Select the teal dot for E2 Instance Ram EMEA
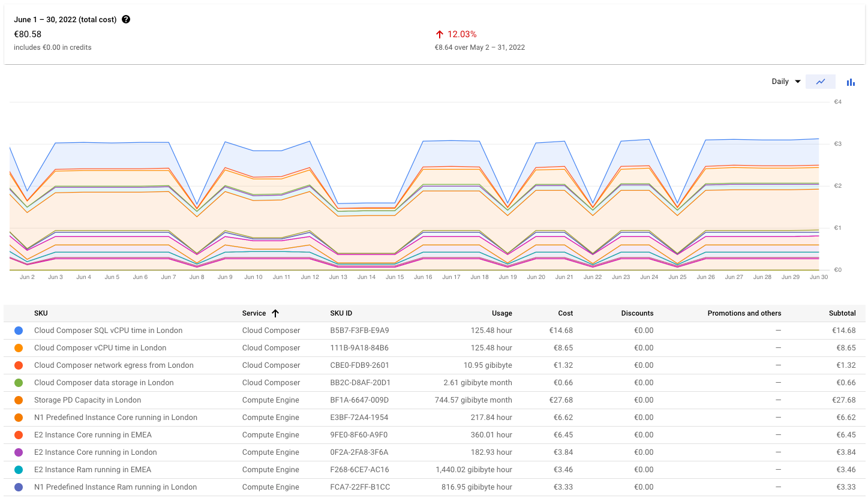868x498 pixels. click(x=17, y=469)
